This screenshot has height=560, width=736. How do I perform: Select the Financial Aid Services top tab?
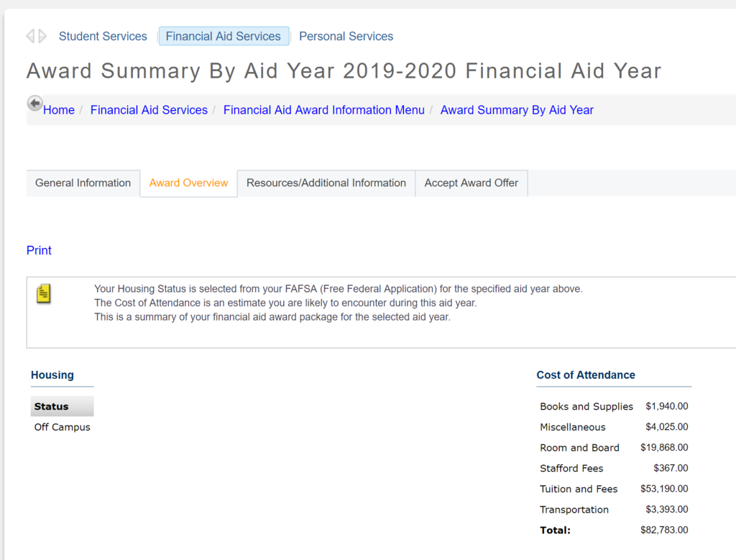tap(223, 36)
